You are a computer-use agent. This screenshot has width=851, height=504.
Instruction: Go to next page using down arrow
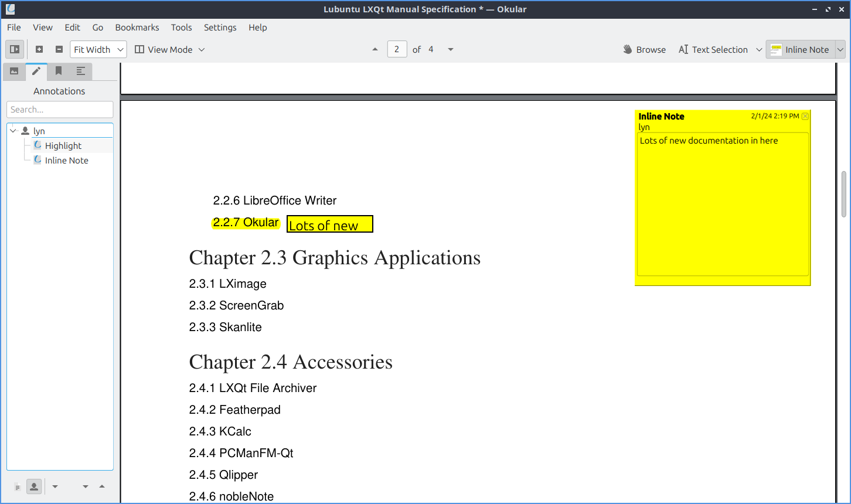451,50
